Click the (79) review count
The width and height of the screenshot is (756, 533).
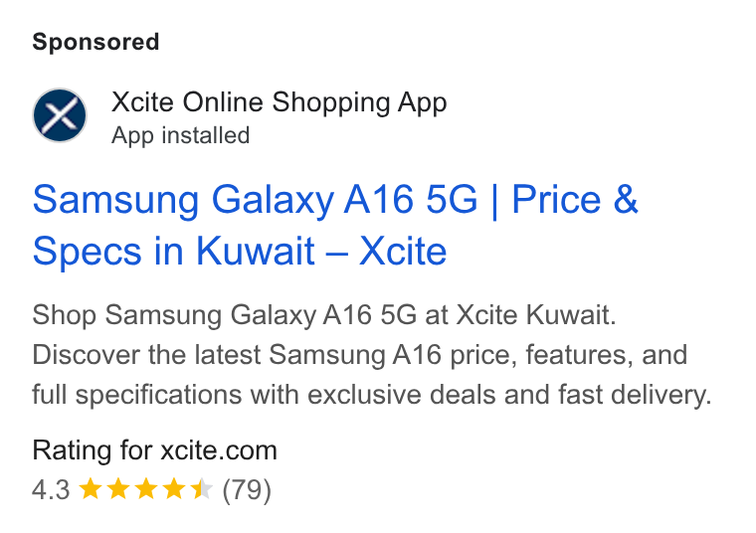coord(247,490)
